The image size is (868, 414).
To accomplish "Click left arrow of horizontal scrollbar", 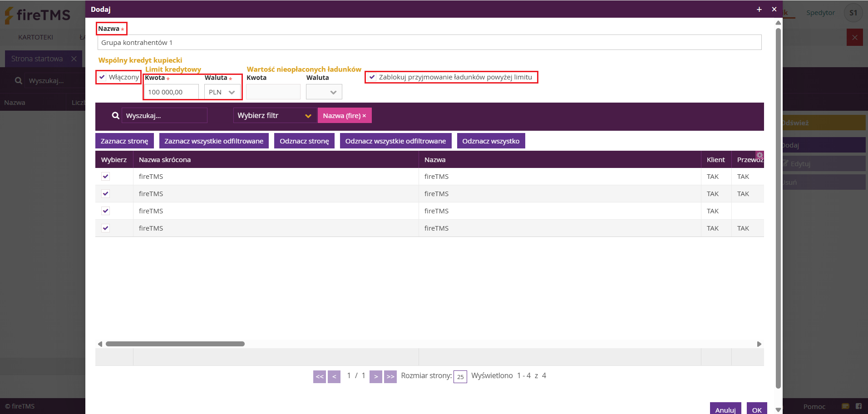I will [100, 344].
